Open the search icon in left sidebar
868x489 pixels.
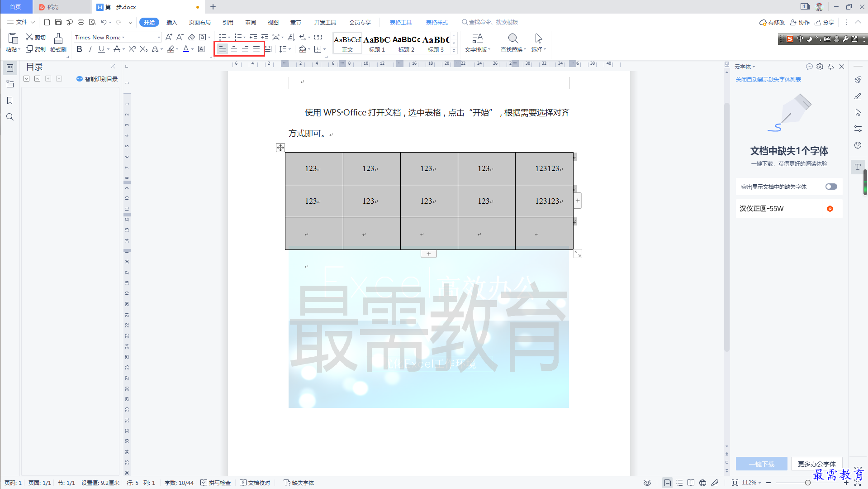click(9, 117)
